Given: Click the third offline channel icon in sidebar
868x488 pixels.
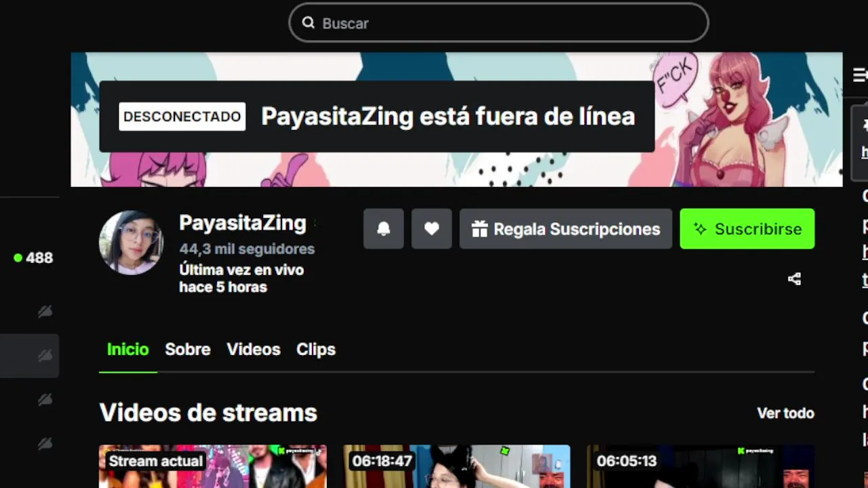Looking at the screenshot, I should [45, 399].
